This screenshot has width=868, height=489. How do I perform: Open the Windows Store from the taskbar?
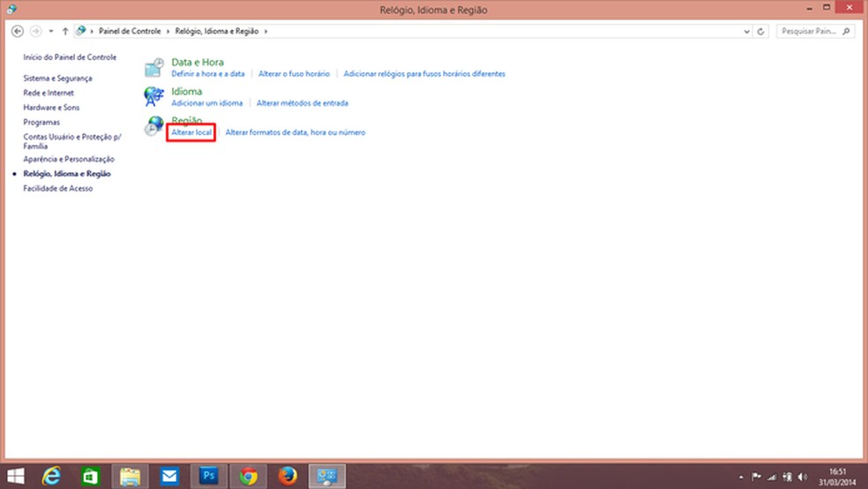coord(90,477)
